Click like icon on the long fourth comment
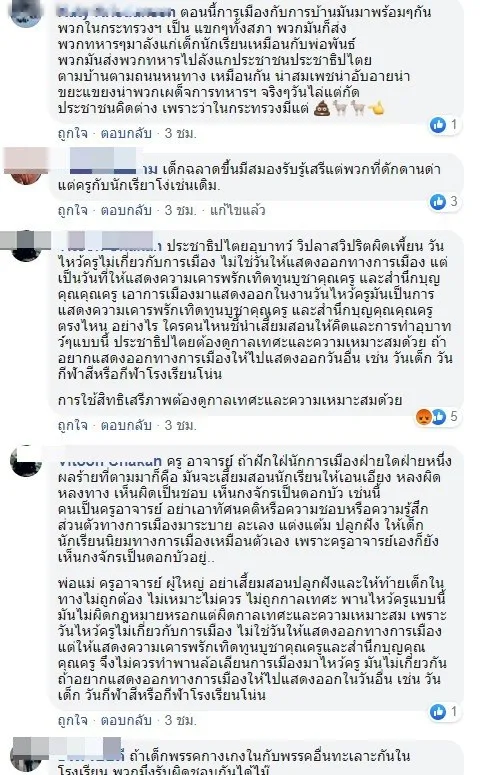The width and height of the screenshot is (483, 775). coord(438,712)
